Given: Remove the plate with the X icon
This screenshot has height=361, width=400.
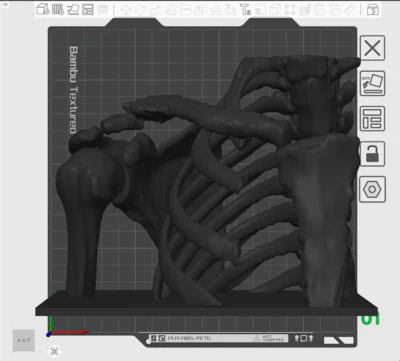Looking at the screenshot, I should 372,48.
